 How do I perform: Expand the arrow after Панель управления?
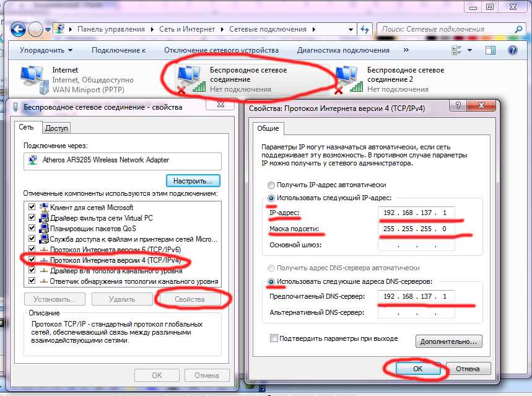point(152,30)
